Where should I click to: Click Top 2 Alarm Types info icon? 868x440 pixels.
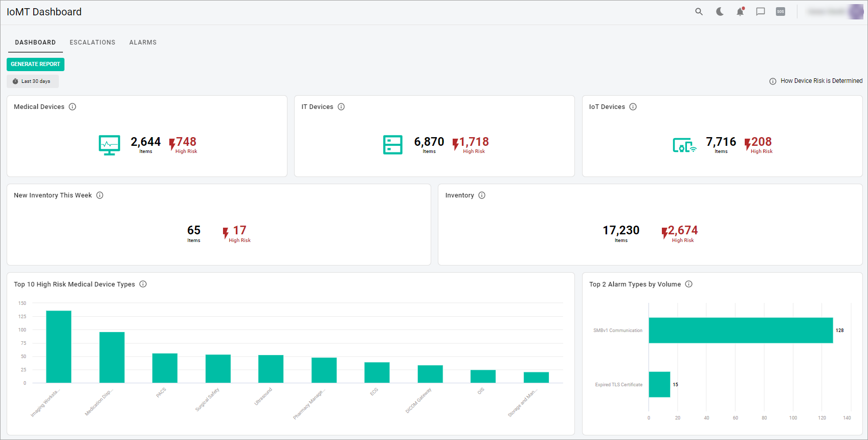coord(689,284)
